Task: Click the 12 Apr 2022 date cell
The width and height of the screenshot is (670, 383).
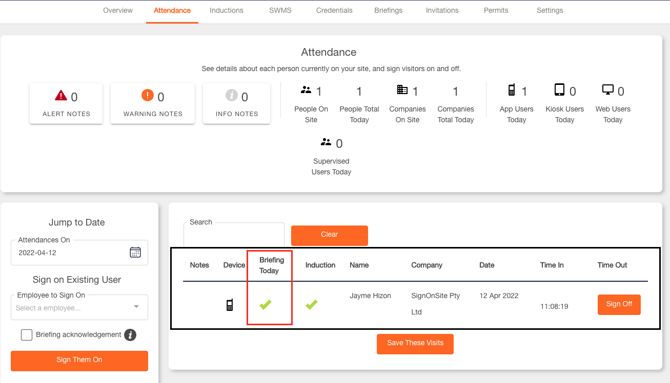Action: coord(499,295)
